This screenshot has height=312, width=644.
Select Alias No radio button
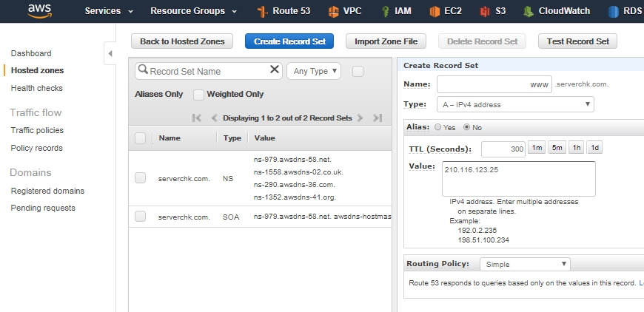tap(466, 127)
